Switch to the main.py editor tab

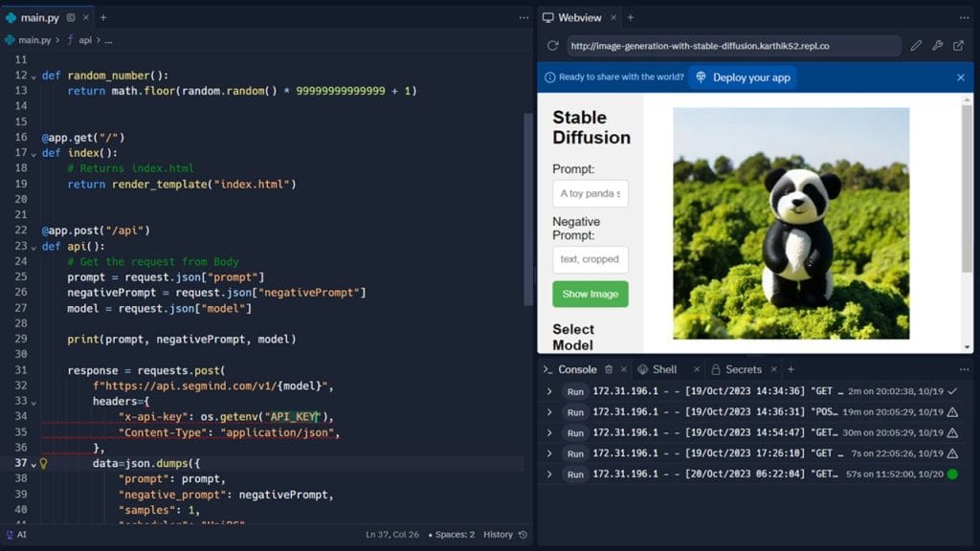[x=38, y=16]
